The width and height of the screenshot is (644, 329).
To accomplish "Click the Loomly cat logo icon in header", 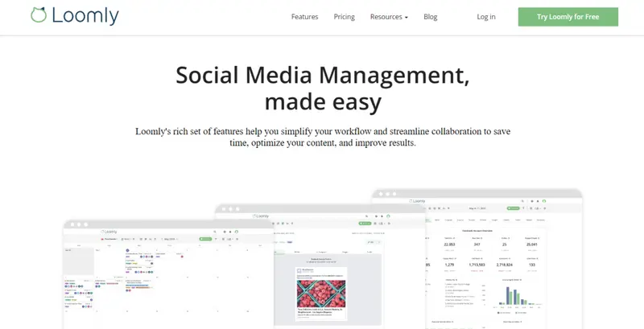I will click(x=38, y=16).
